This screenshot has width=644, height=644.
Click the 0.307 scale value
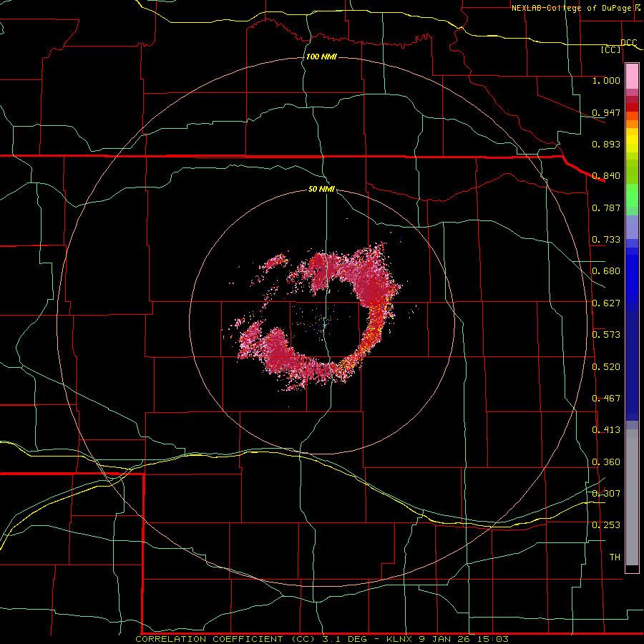pyautogui.click(x=606, y=493)
